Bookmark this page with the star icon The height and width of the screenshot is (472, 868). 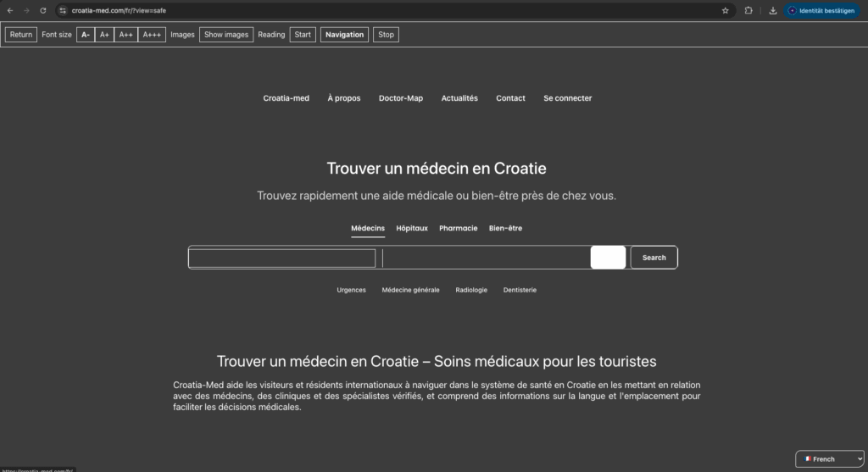(x=725, y=10)
